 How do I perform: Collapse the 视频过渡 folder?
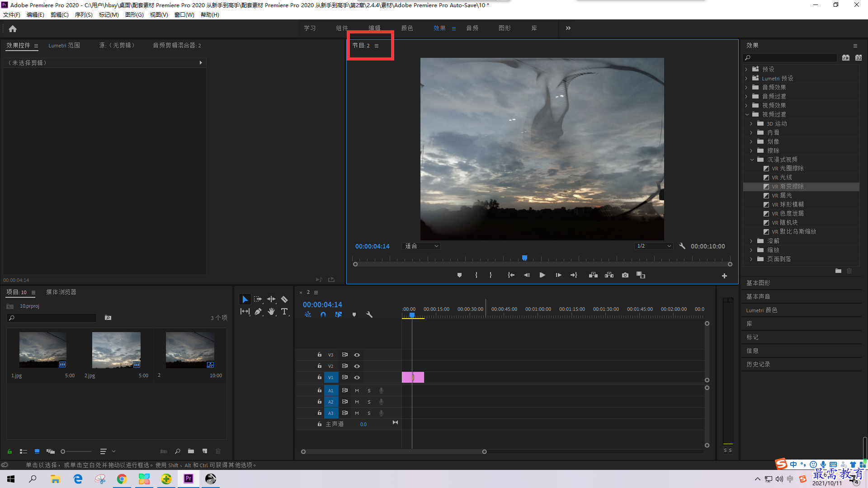(747, 114)
